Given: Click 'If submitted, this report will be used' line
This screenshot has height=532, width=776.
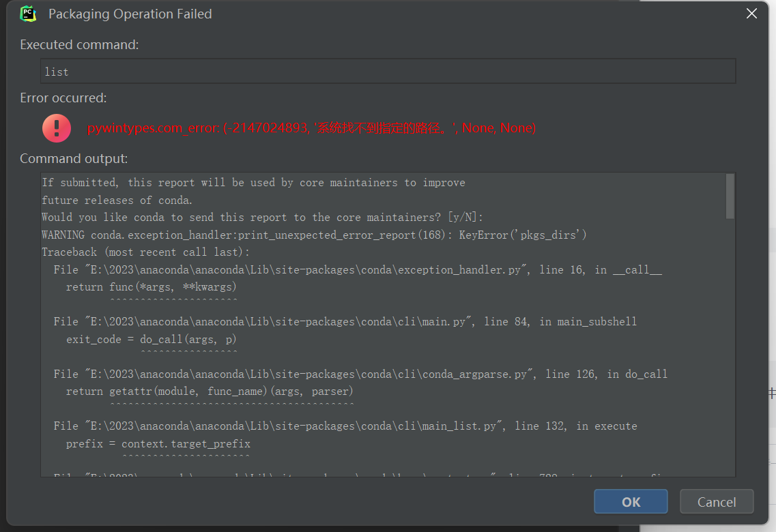Looking at the screenshot, I should coord(253,182).
